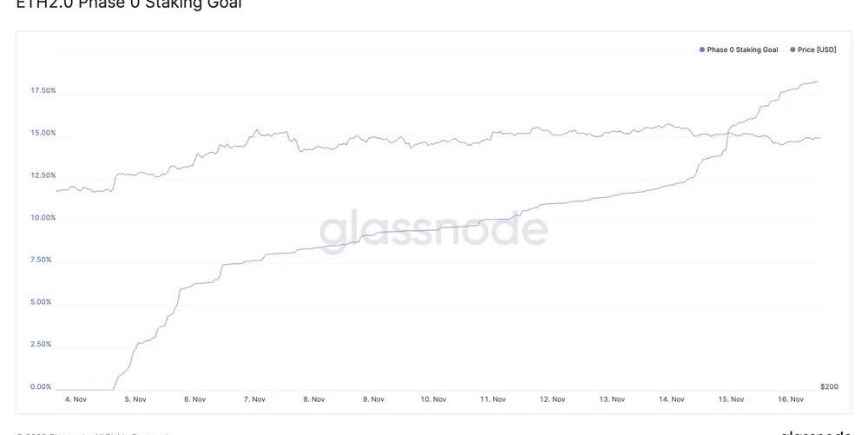Screen dimensions: 868x435
Task: Select the 7. Nov date label
Action: 253,399
